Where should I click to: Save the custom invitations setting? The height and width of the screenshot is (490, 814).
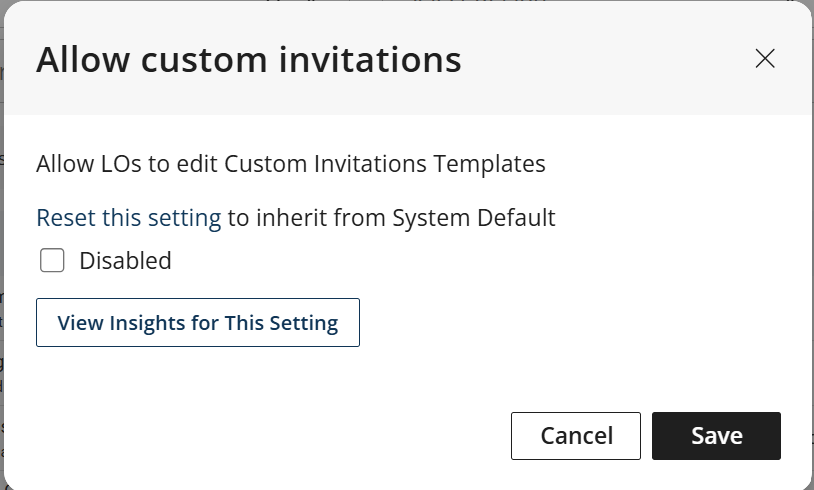716,436
